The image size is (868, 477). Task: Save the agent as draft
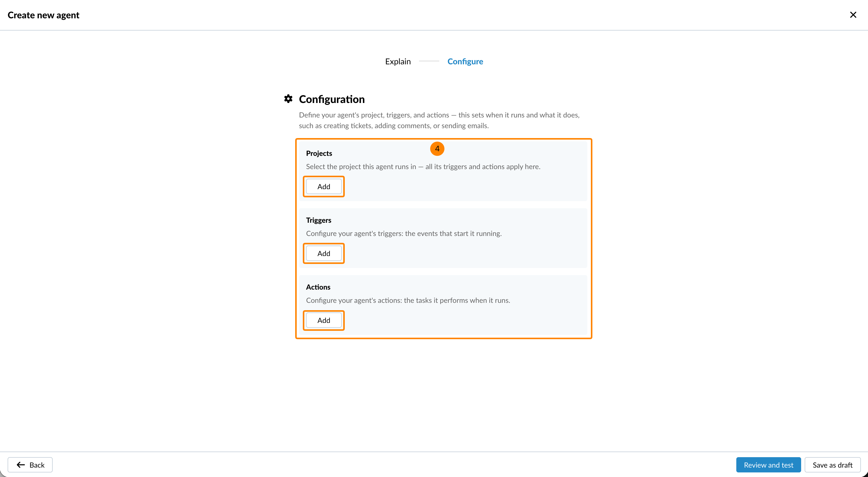click(832, 465)
